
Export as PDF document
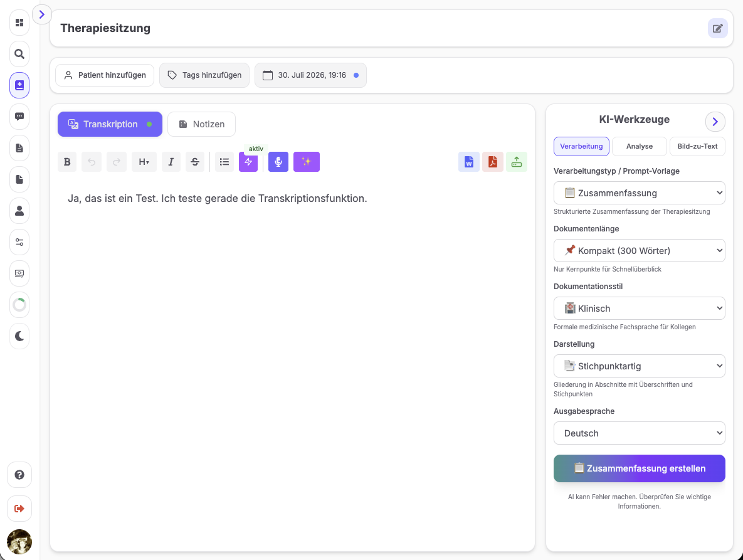tap(493, 162)
